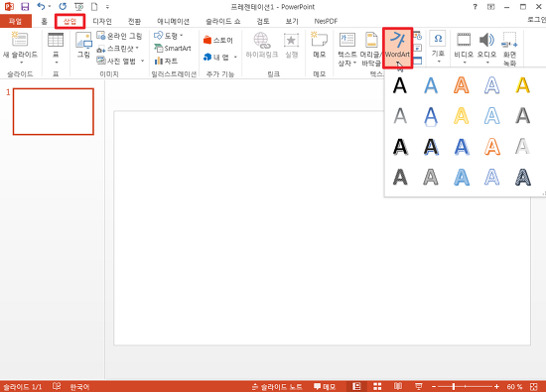
Task: Toggle Slide Notes (슬라이드 노트) pane
Action: (x=277, y=387)
